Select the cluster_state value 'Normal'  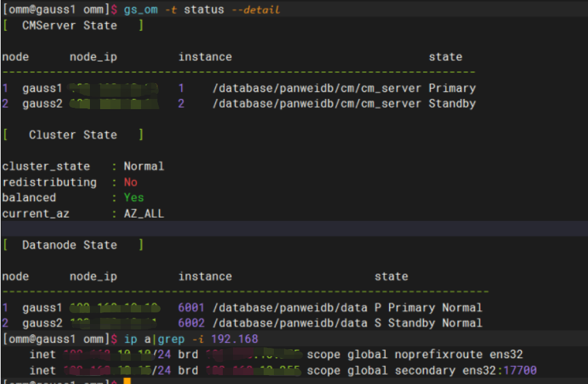coord(144,166)
